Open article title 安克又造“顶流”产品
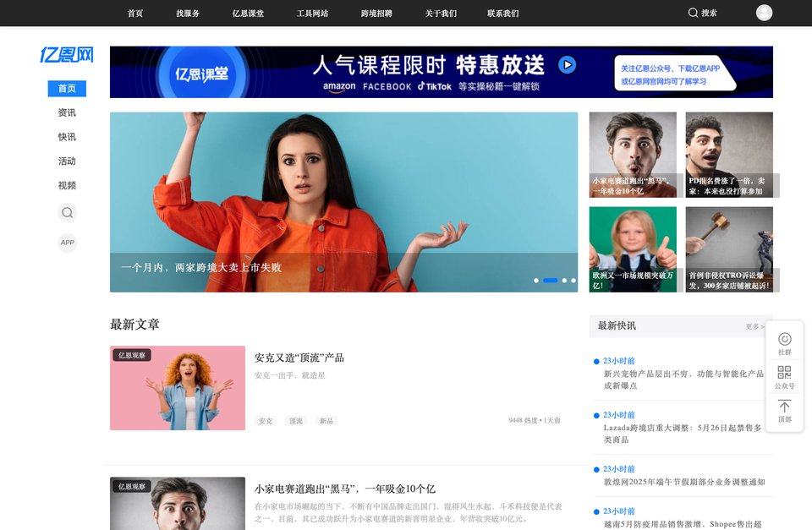This screenshot has height=530, width=812. 299,358
